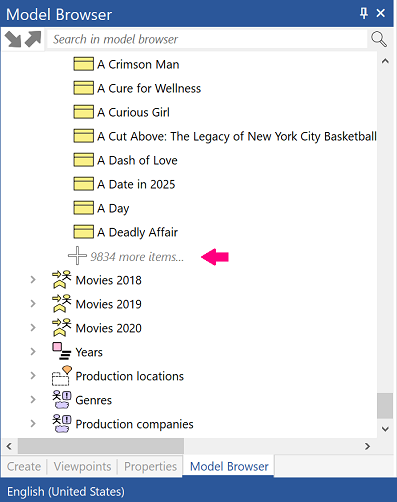This screenshot has height=502, width=397.
Task: Select the yellow icon of A Dash of Love
Action: tap(83, 160)
